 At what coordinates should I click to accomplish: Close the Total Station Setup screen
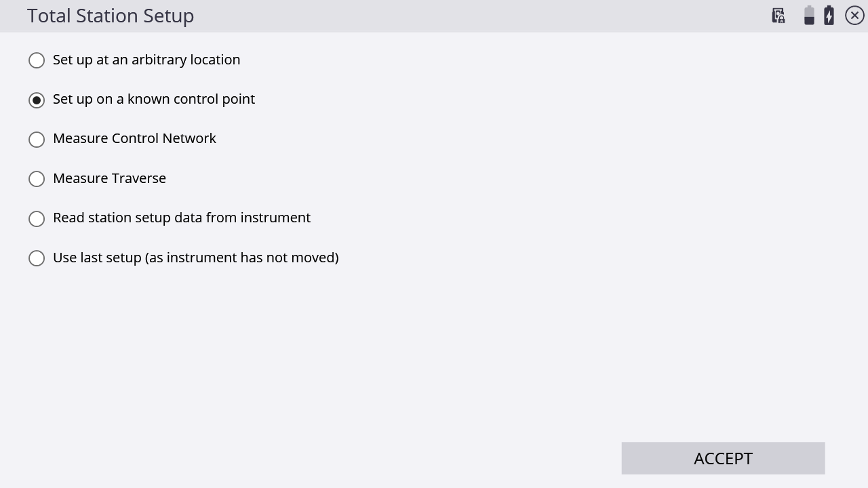(854, 16)
